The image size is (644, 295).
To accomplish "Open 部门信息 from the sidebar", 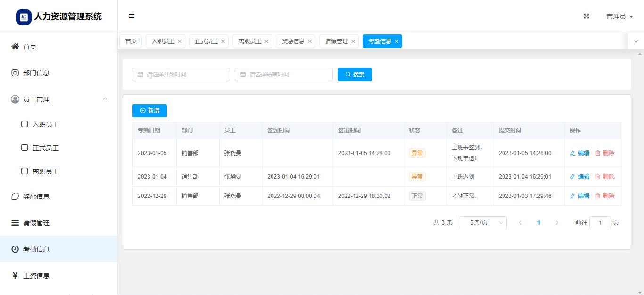I will click(x=36, y=73).
